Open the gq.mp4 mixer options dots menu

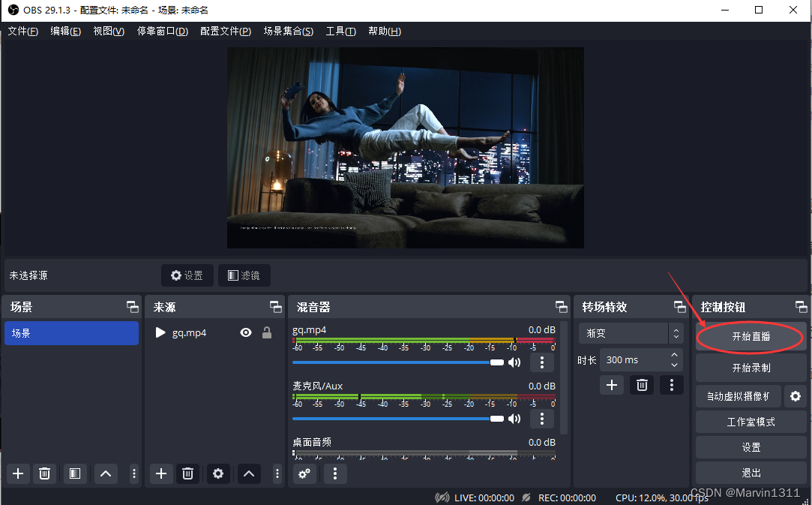point(542,362)
